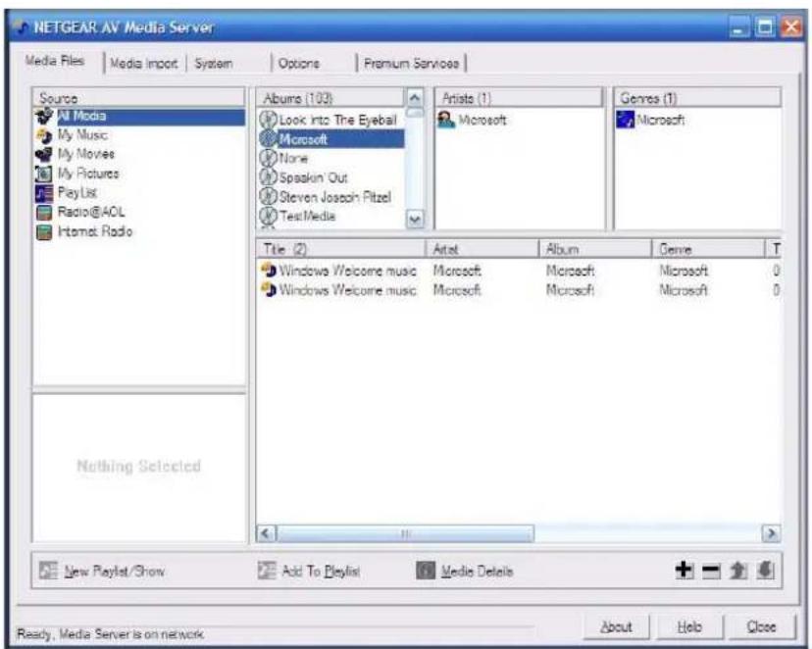812x649 pixels.
Task: Click the Radio@AOL source icon
Action: tap(44, 212)
